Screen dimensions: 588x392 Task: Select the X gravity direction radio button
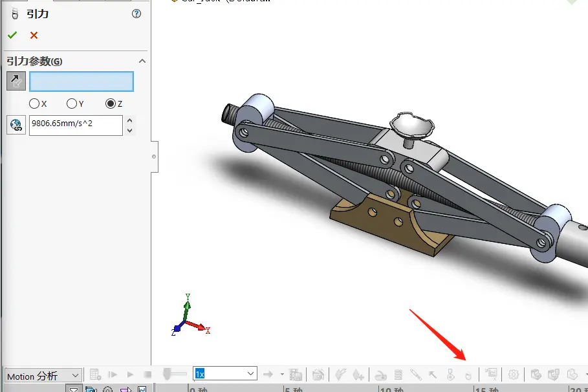point(34,103)
